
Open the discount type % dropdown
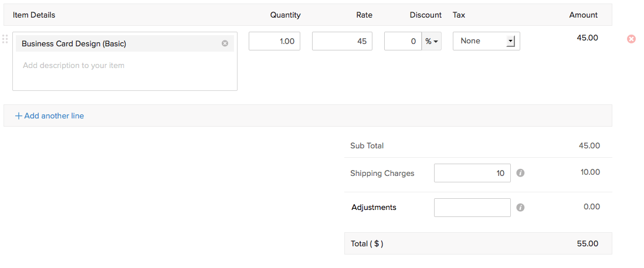tap(432, 41)
